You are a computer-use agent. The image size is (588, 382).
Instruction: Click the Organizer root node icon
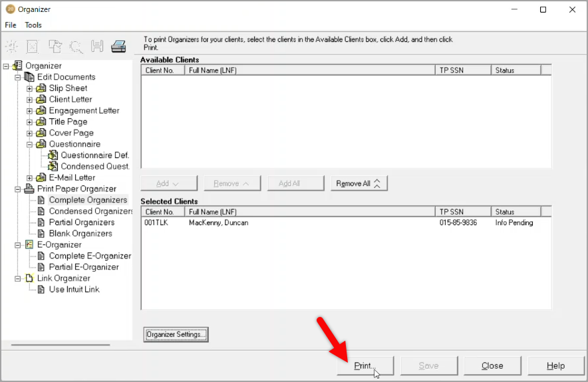(x=17, y=66)
